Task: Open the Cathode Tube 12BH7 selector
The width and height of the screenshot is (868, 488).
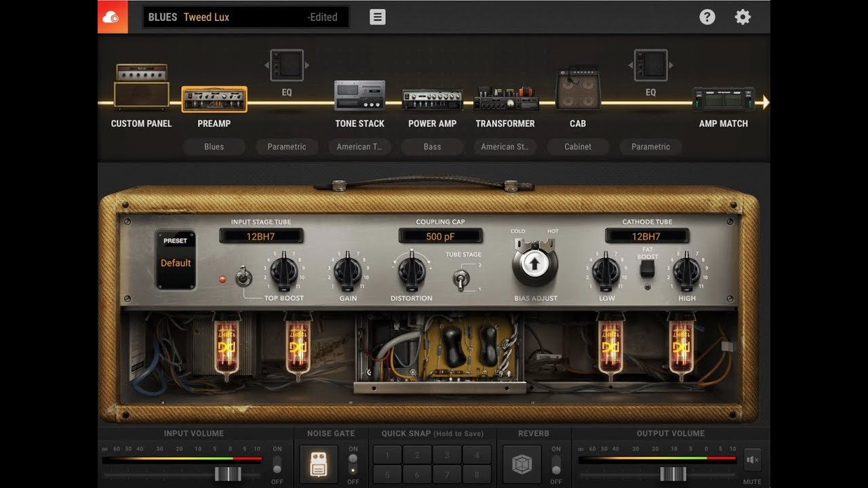Action: (647, 236)
